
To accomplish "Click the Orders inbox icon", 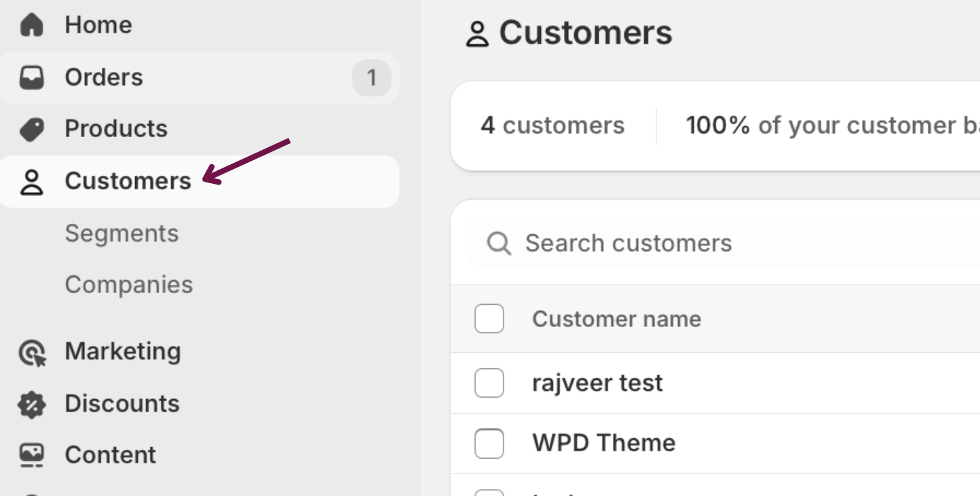I will [31, 77].
